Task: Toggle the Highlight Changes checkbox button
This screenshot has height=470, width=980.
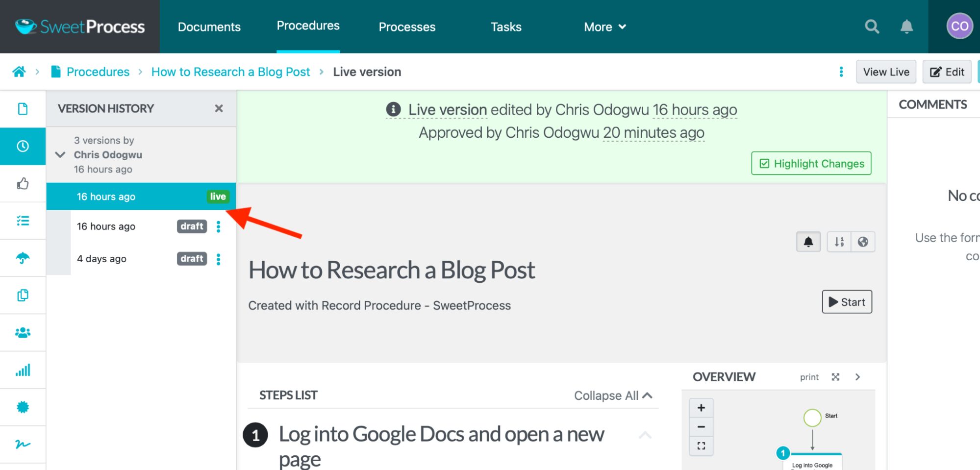Action: [x=811, y=164]
